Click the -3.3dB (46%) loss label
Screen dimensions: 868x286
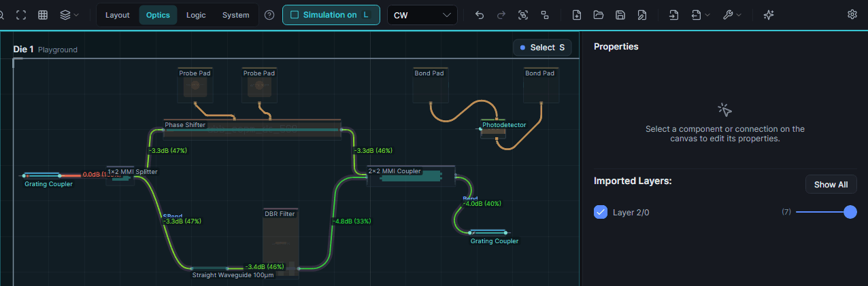pos(373,151)
